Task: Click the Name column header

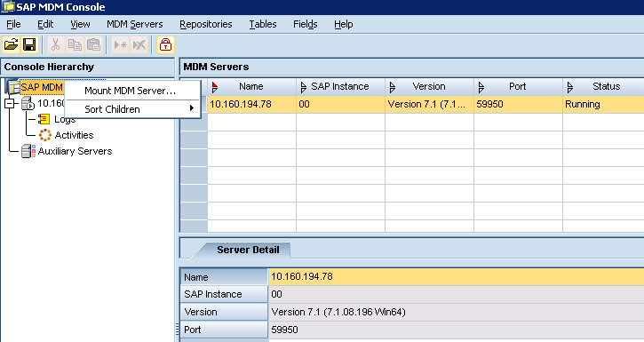Action: click(251, 87)
